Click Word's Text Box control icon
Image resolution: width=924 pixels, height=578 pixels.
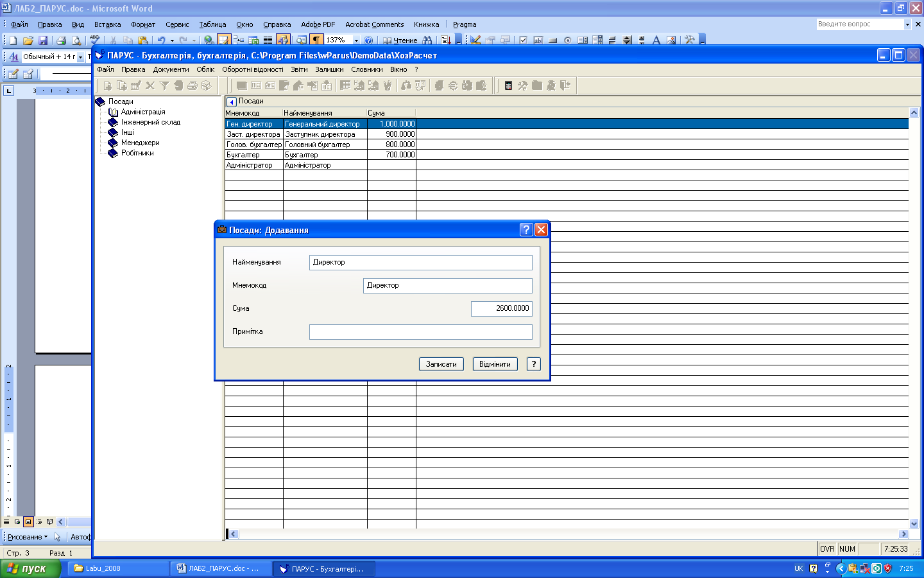click(x=538, y=40)
